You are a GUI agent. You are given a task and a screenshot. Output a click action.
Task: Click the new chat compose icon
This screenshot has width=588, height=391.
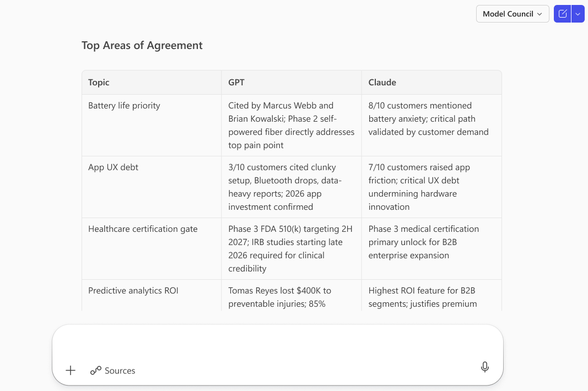[x=562, y=14]
